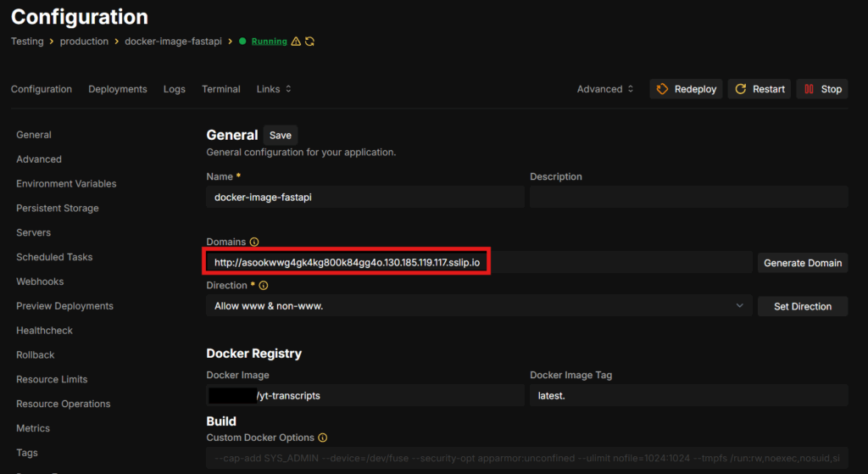Viewport: 868px width, 474px height.
Task: Click the warning triangle icon beside Running
Action: coord(296,42)
